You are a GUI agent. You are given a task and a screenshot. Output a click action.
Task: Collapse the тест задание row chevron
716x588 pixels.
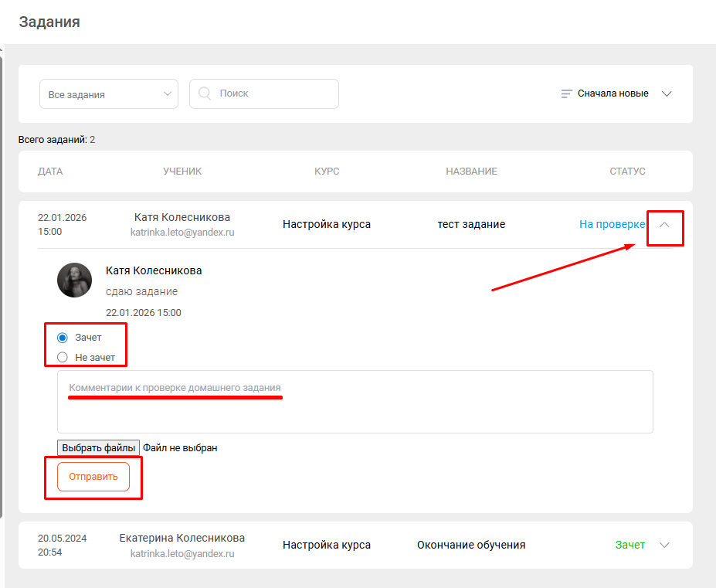(664, 224)
